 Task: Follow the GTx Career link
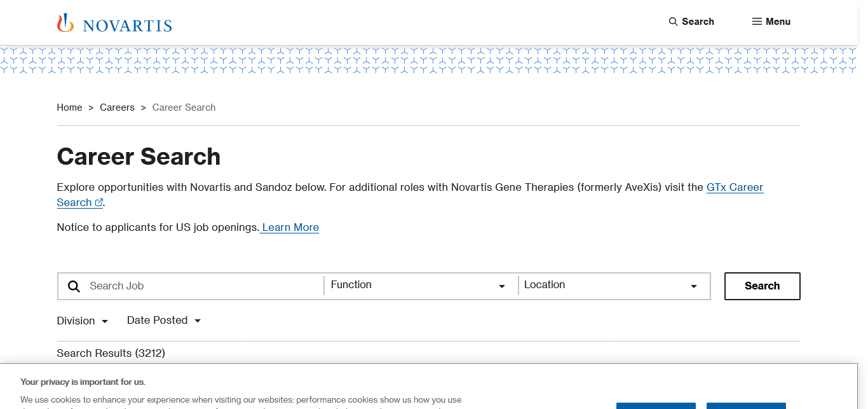pos(735,187)
